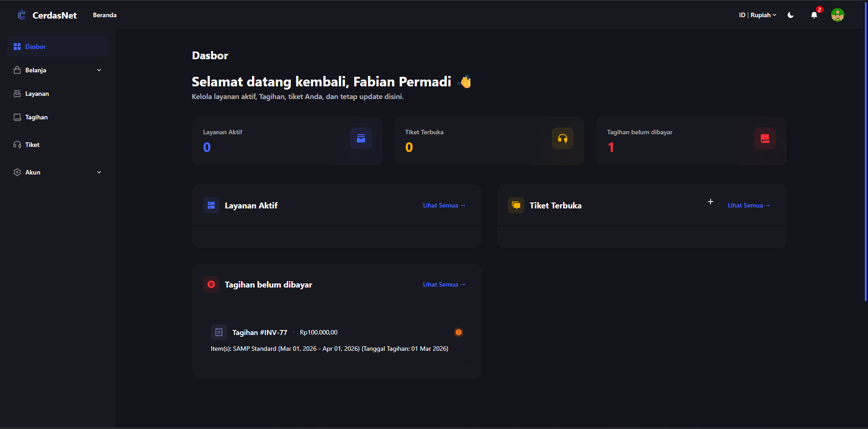
Task: Open the user avatar menu
Action: point(837,15)
